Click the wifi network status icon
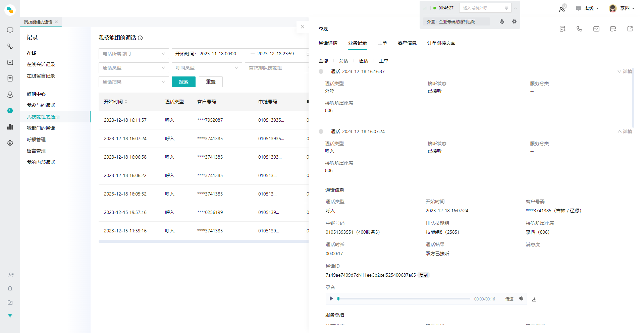Image resolution: width=644 pixels, height=333 pixels. point(10,316)
